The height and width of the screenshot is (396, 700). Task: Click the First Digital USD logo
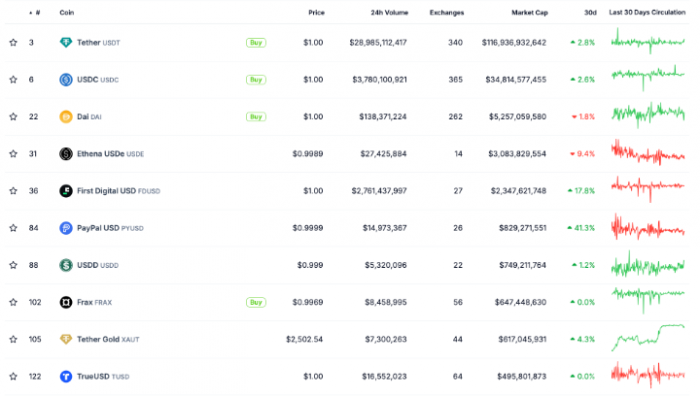point(66,191)
